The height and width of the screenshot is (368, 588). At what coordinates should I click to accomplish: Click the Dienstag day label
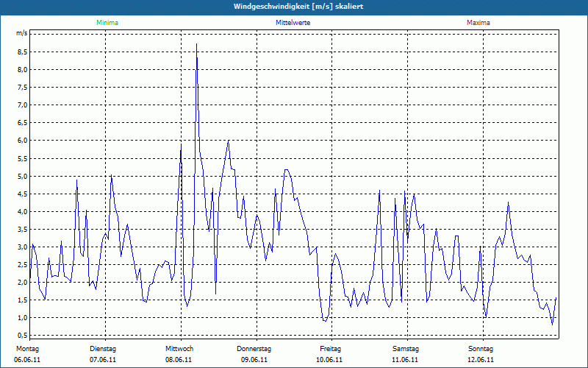(103, 349)
